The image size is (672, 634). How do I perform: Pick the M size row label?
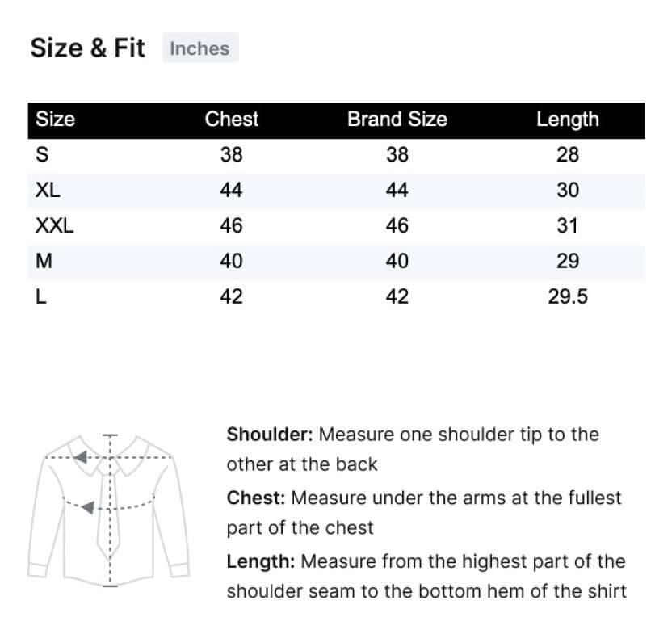(x=44, y=262)
